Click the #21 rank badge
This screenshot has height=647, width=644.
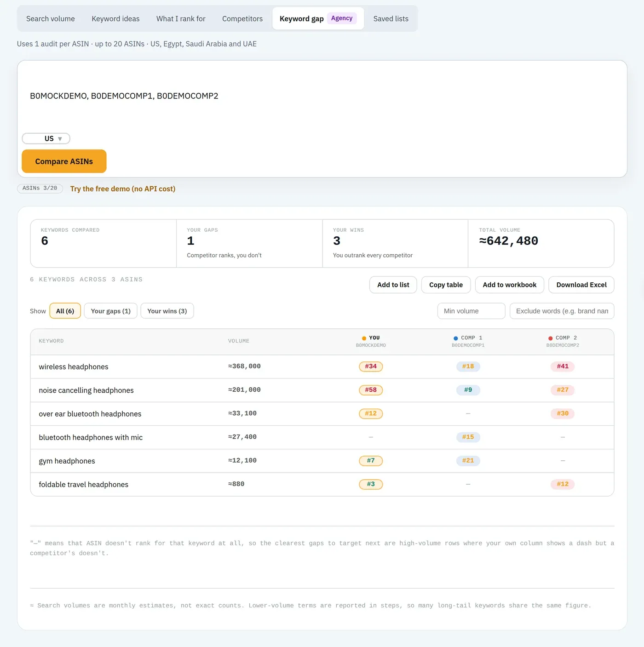click(468, 461)
